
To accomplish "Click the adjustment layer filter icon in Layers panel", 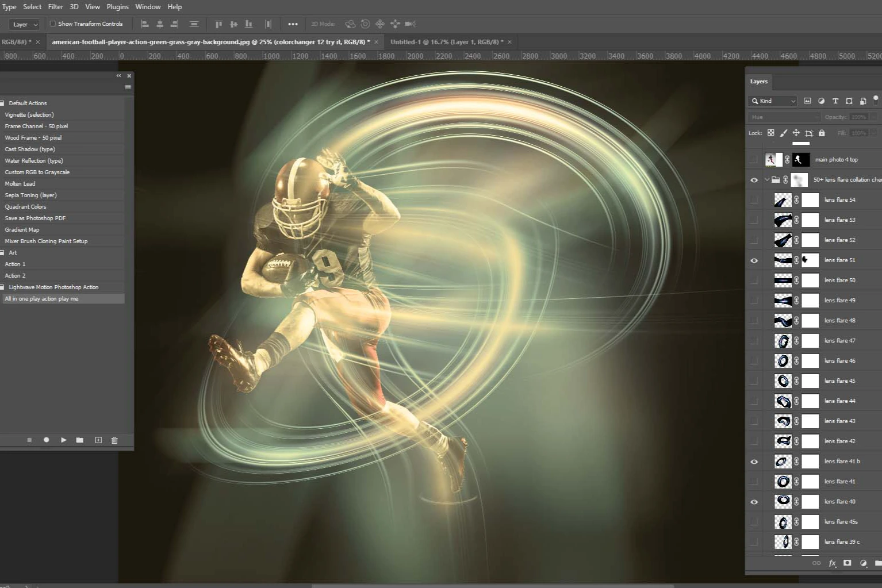I will (821, 101).
